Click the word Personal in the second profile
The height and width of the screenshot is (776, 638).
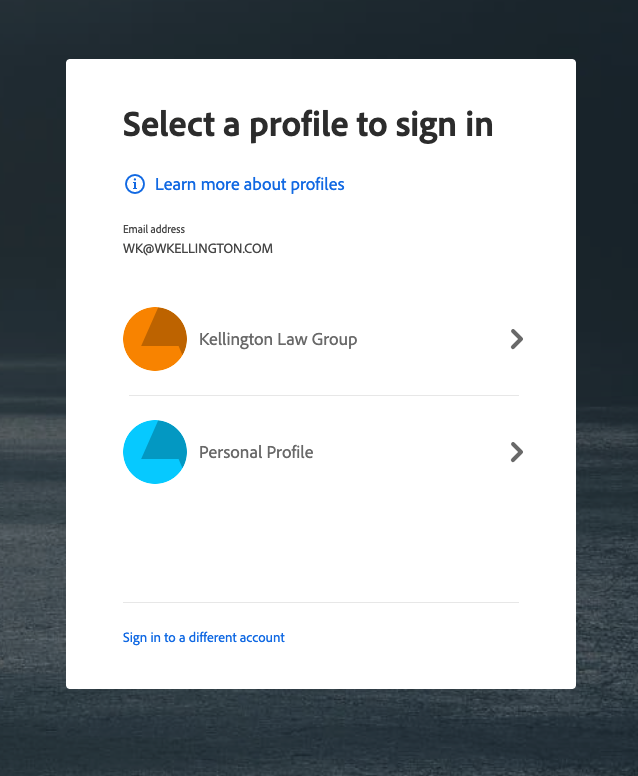(230, 452)
